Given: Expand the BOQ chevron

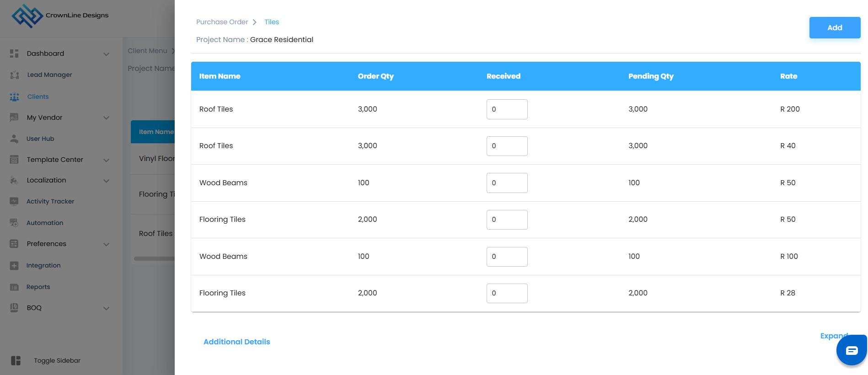Looking at the screenshot, I should click(x=106, y=308).
